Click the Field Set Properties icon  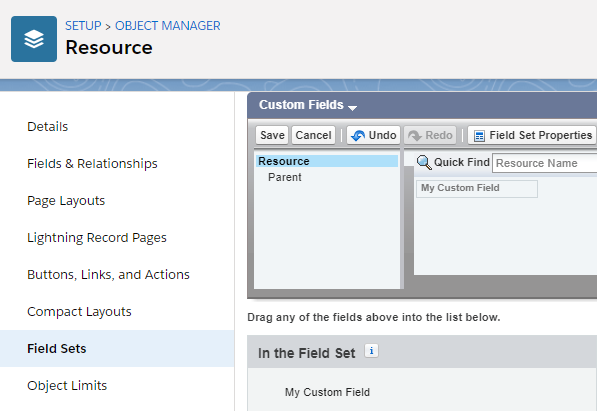[x=479, y=136]
